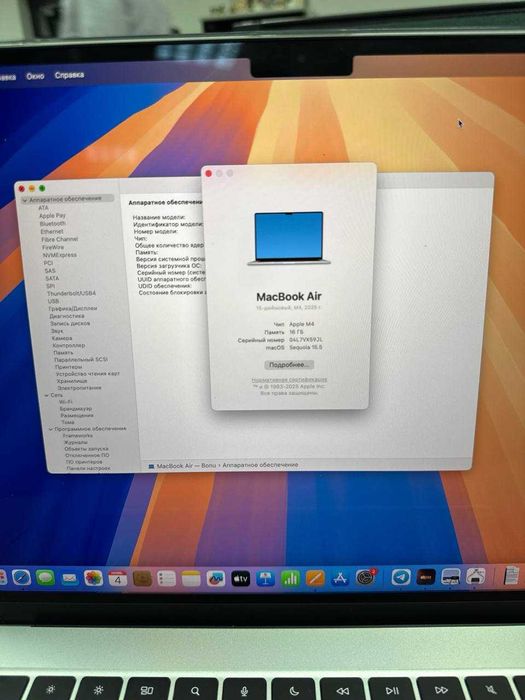Launch Photos from the Dock
Screen dimensions: 525x700
point(94,578)
